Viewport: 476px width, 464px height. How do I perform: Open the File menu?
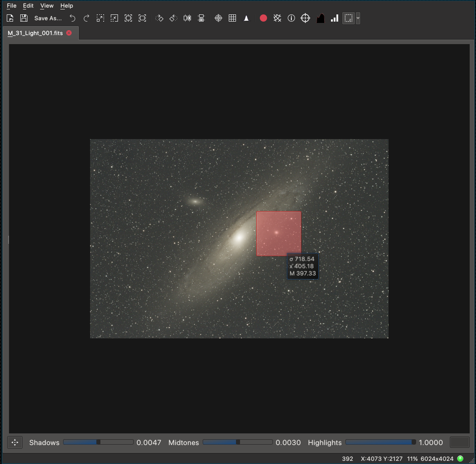[11, 6]
